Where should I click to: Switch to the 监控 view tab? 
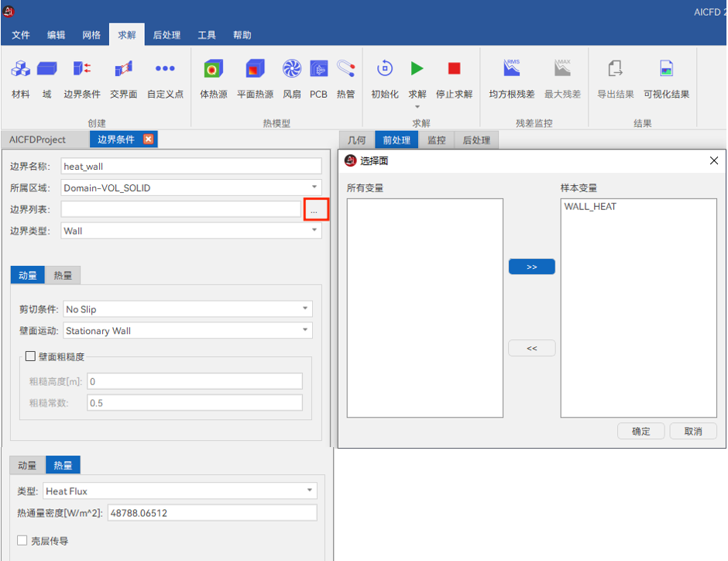[437, 140]
